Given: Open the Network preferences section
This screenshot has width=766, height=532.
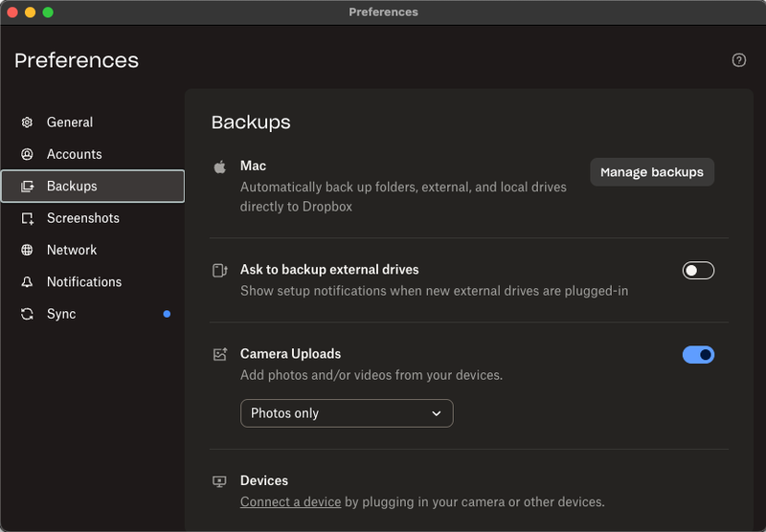Looking at the screenshot, I should coord(72,250).
